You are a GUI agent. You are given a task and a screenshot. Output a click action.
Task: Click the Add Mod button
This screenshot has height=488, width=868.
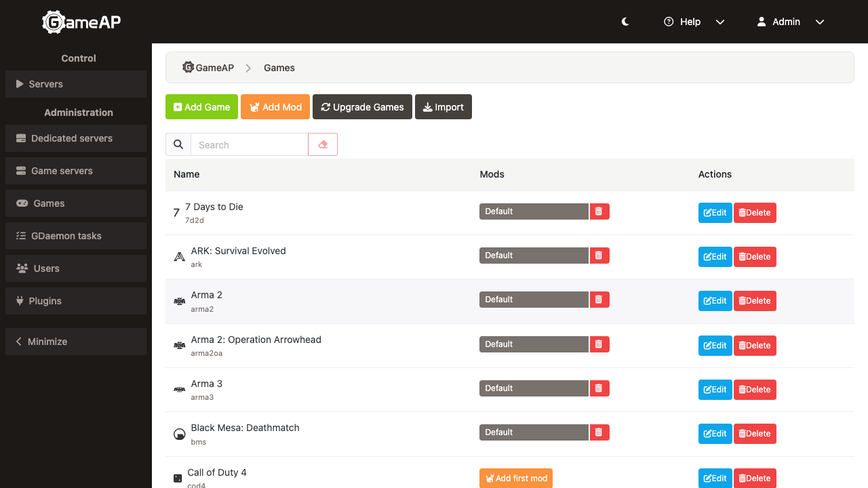275,107
